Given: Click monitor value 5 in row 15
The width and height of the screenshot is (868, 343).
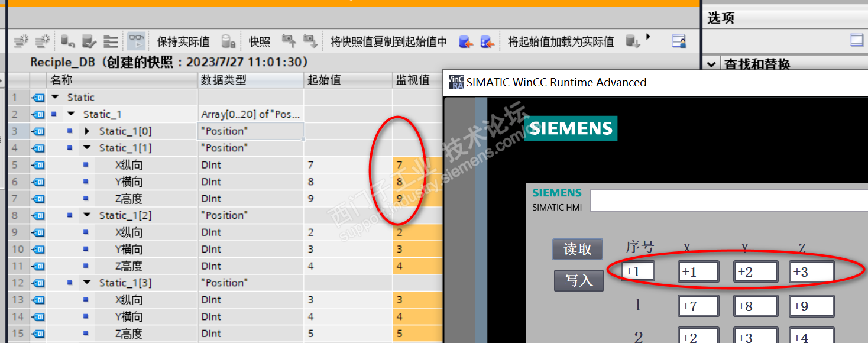Looking at the screenshot, I should (417, 334).
